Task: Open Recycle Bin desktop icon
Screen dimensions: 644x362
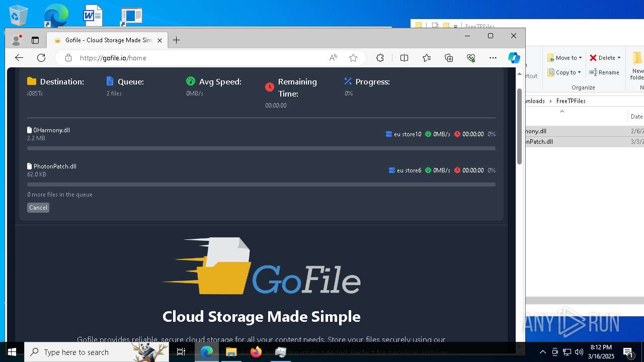Action: pos(19,15)
